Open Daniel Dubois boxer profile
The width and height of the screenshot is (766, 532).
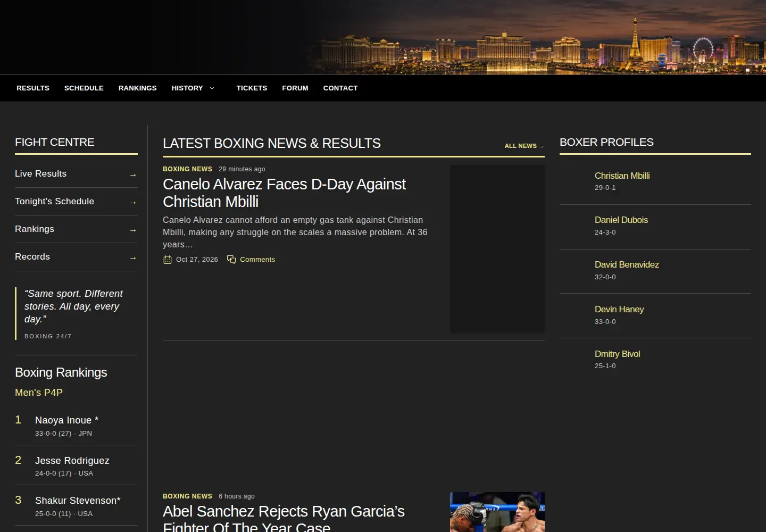pyautogui.click(x=621, y=220)
